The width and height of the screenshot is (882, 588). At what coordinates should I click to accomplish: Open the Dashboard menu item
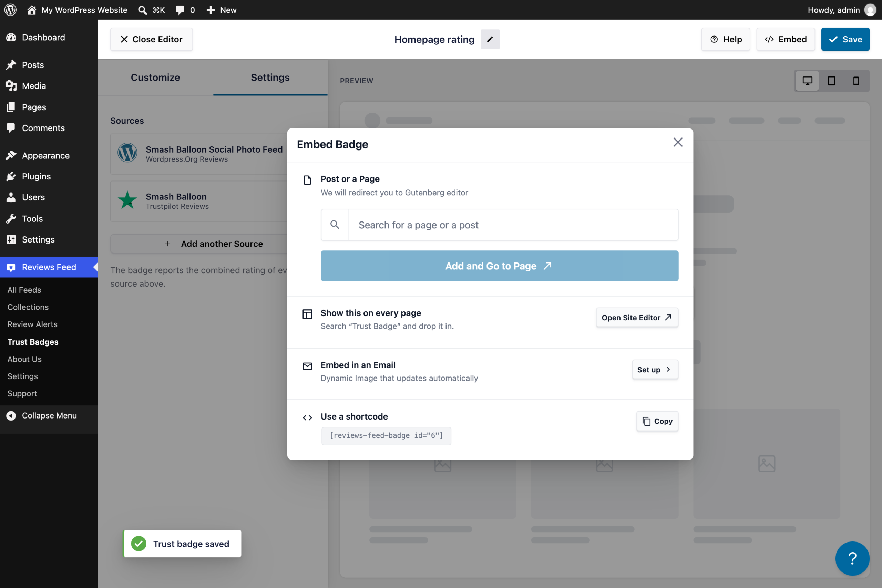coord(49,38)
